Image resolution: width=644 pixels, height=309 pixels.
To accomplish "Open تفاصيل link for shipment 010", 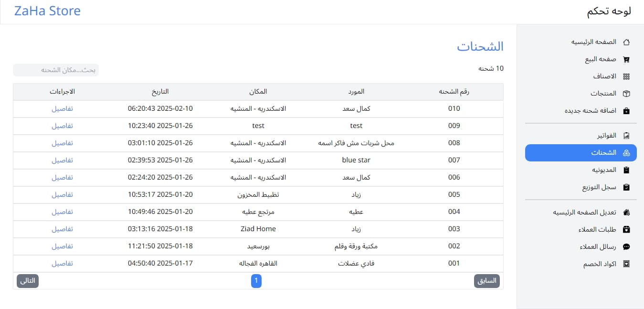I will [62, 108].
